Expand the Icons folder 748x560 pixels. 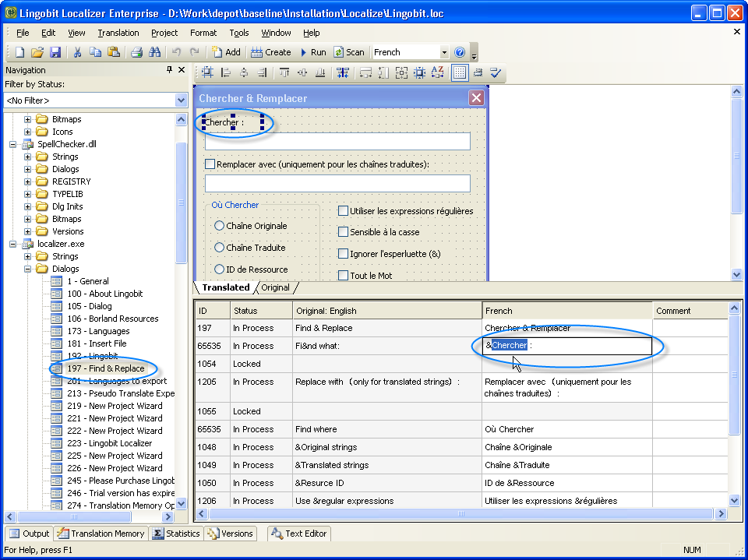[28, 132]
